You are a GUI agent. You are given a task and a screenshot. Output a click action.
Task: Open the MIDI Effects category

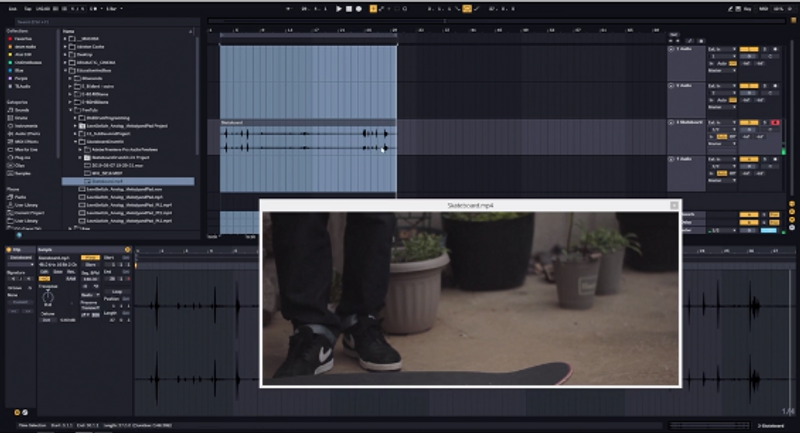click(23, 142)
